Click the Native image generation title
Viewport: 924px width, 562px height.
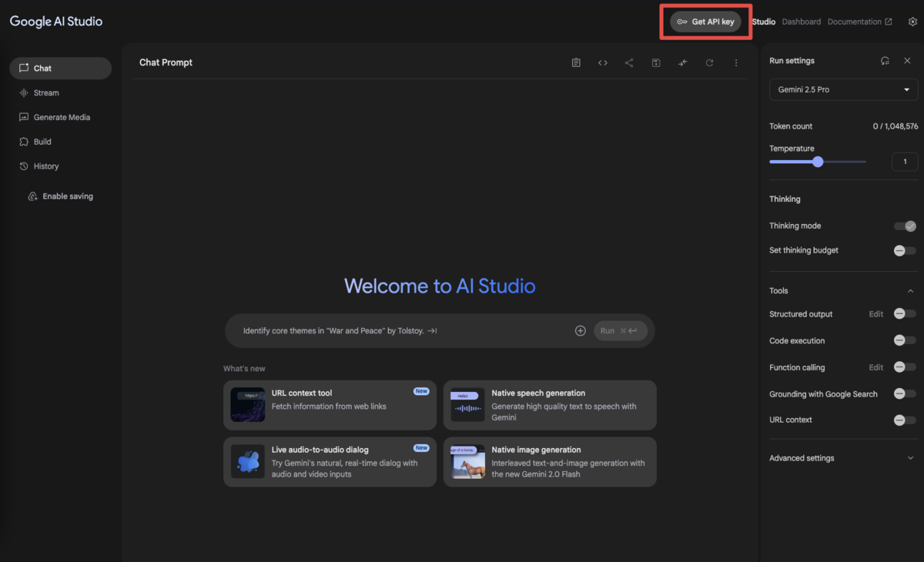point(537,450)
